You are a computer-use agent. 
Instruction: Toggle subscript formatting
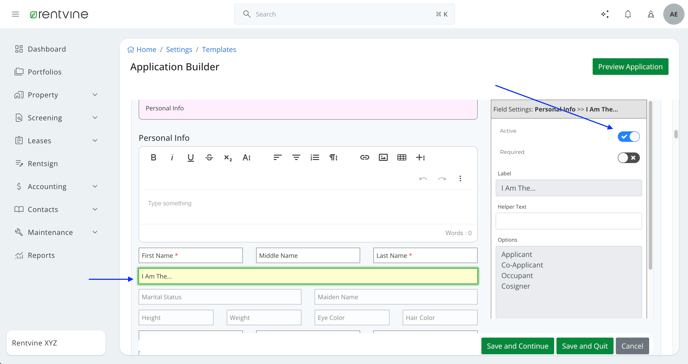(x=228, y=158)
